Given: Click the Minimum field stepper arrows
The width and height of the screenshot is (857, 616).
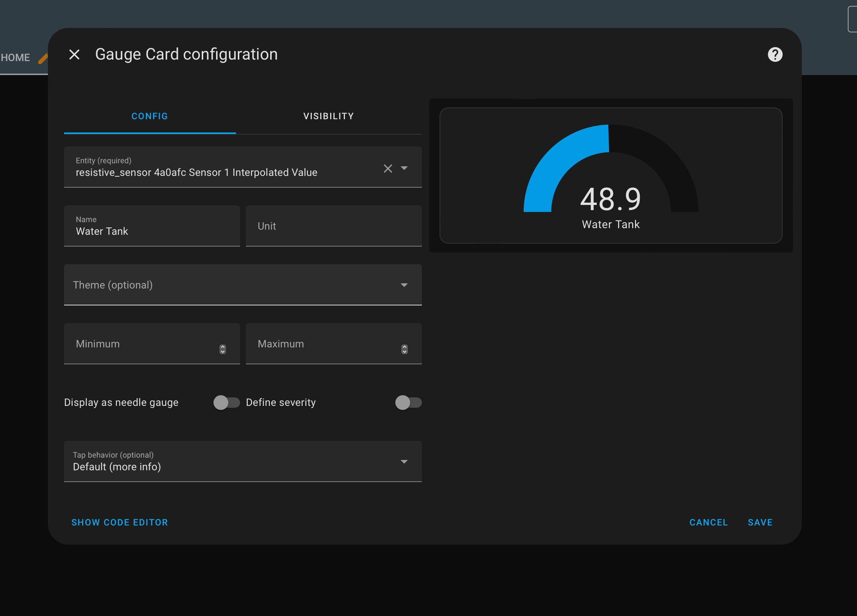Looking at the screenshot, I should (223, 349).
